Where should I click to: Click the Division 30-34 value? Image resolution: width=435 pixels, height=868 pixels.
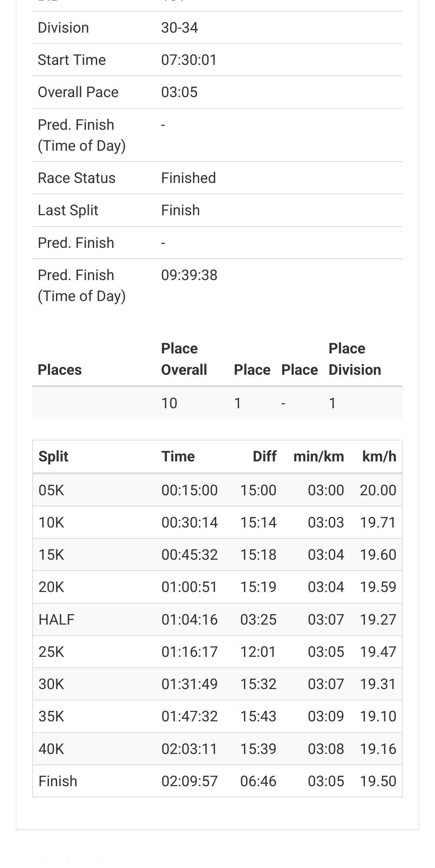(179, 28)
